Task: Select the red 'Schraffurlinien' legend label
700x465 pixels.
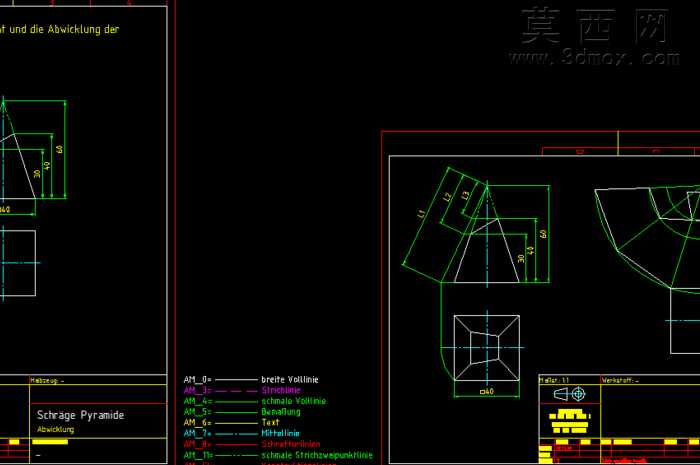Action: tap(291, 444)
